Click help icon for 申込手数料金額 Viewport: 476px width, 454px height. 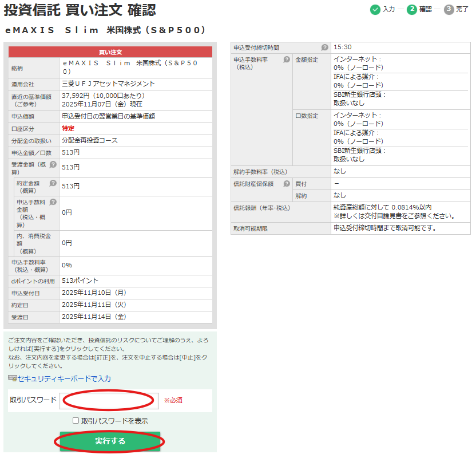[x=53, y=202]
